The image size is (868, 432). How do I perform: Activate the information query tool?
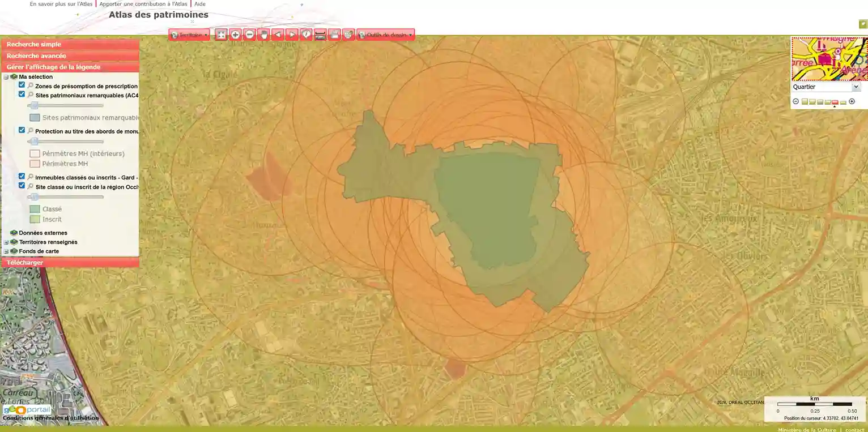pyautogui.click(x=306, y=35)
